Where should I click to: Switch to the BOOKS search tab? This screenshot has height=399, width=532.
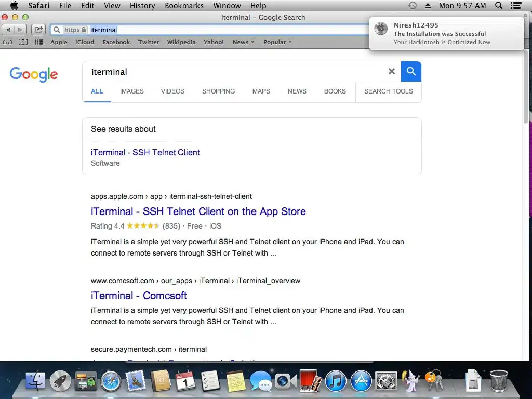point(335,91)
